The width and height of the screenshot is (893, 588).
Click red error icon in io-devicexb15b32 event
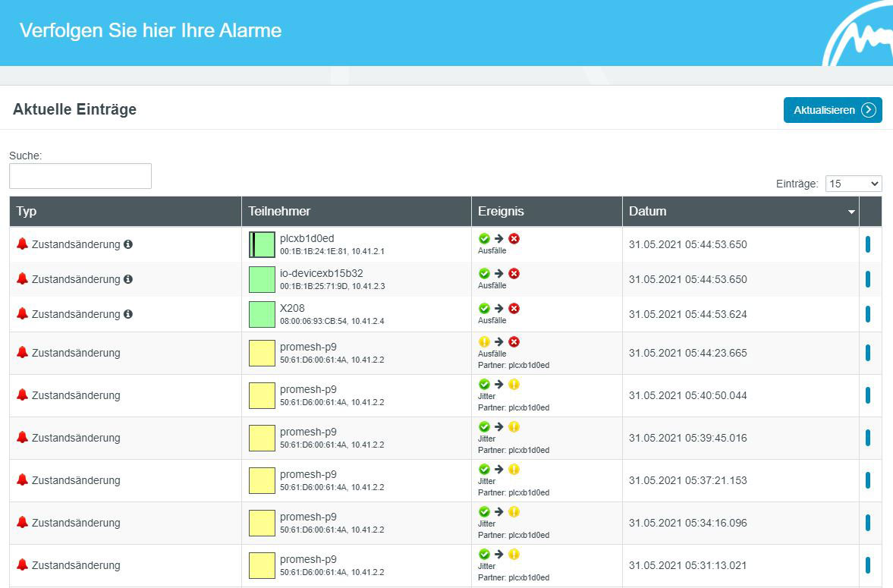tap(514, 273)
